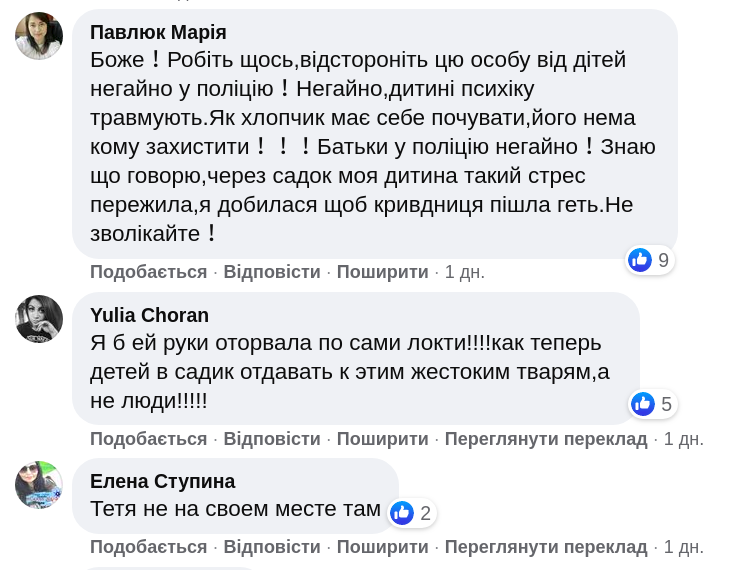Image resolution: width=738 pixels, height=570 pixels.
Task: Like Елена Ступина's comment via Подобається
Action: click(x=148, y=547)
